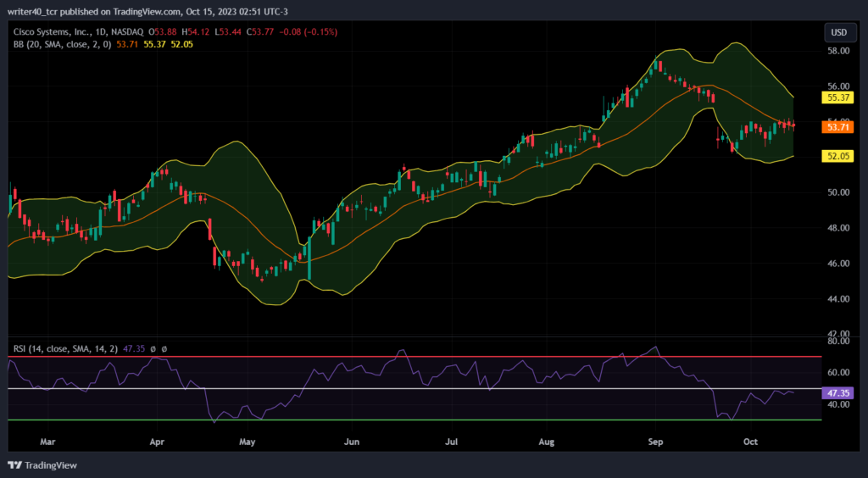Click the close price C53.77

pyautogui.click(x=259, y=33)
